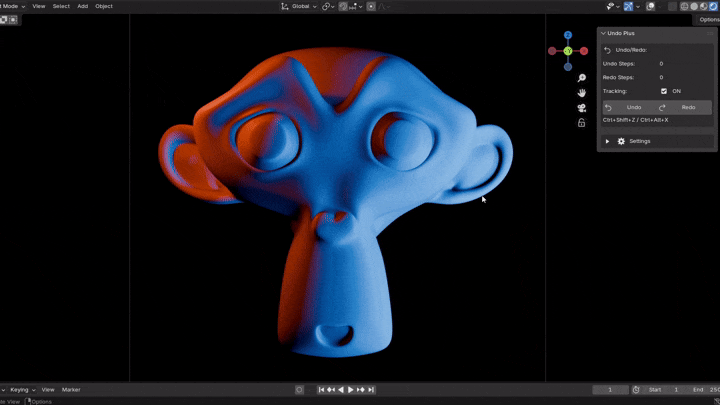Screen dimensions: 720x405
Task: Click the Redo button in Undo Plus
Action: click(685, 107)
